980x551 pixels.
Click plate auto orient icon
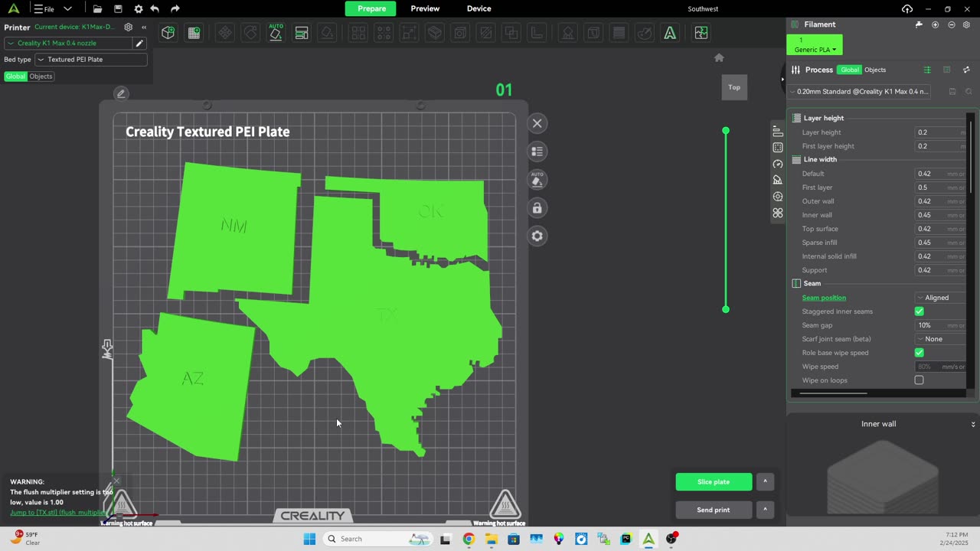[x=537, y=180]
